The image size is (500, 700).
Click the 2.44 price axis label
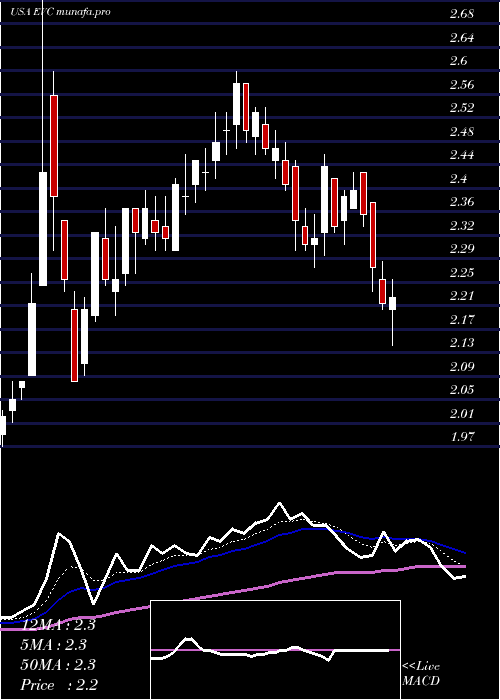click(461, 155)
